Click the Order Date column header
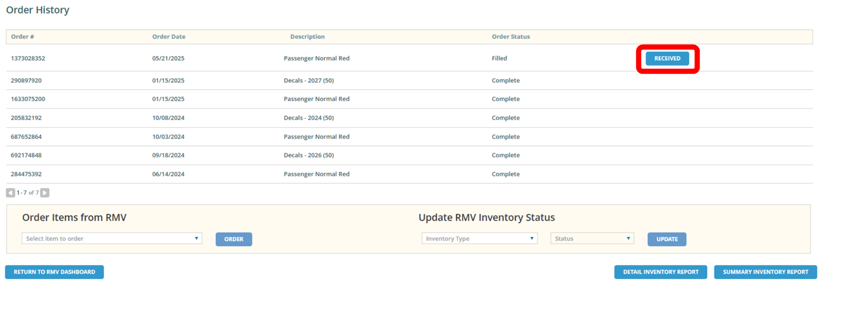 [x=169, y=37]
